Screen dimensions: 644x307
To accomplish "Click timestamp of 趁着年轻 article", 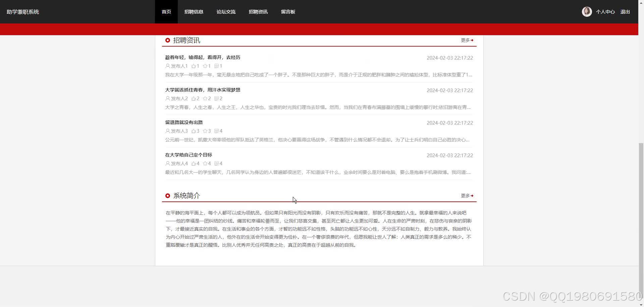I will (x=450, y=58).
